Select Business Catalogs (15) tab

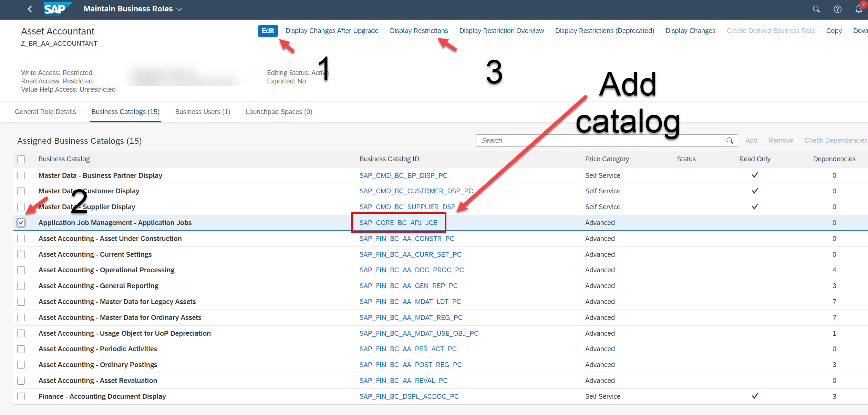125,112
